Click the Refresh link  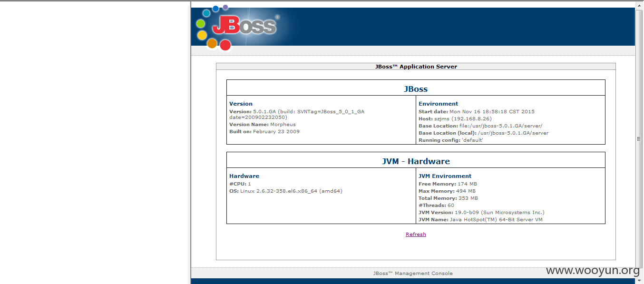coord(416,234)
